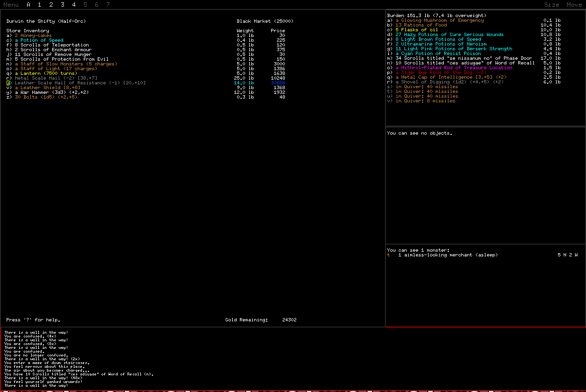Screen dimensions: 586x392
Task: Choose 8 Light Brown Potions of Speed
Action: coord(474,39)
